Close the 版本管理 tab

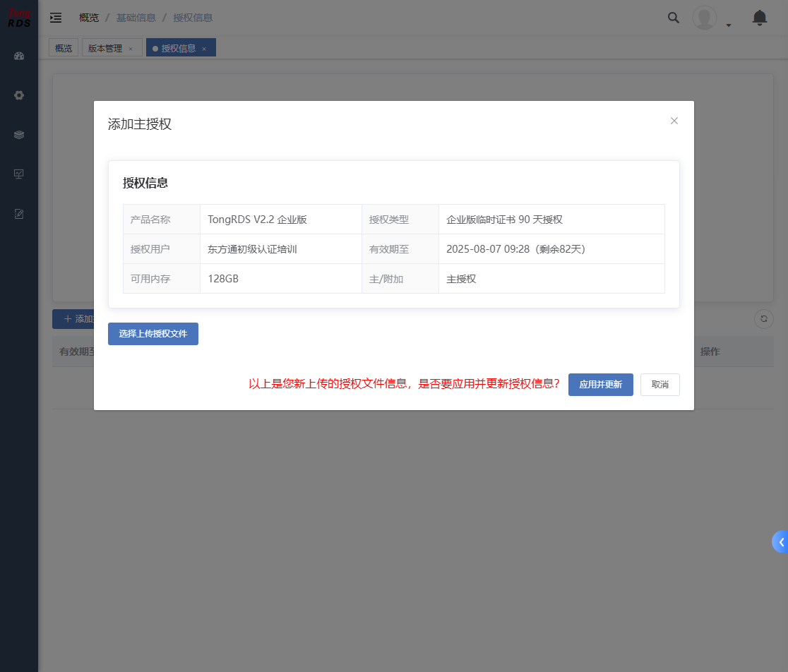click(131, 49)
